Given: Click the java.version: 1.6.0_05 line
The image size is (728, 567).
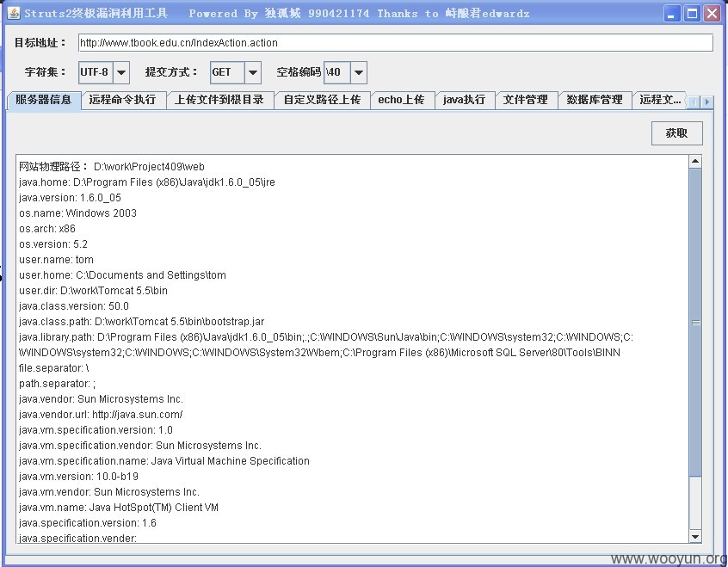Looking at the screenshot, I should (x=70, y=198).
